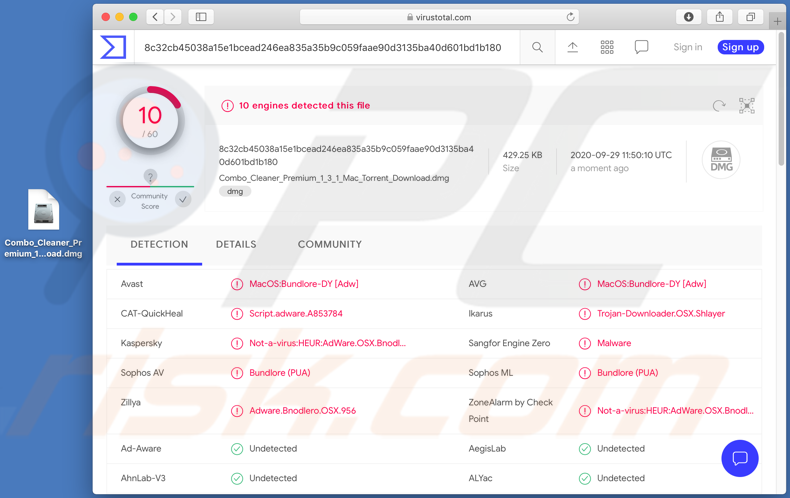Viewport: 790px width, 498px height.
Task: Click the page vertical scrollbar
Action: click(781, 98)
